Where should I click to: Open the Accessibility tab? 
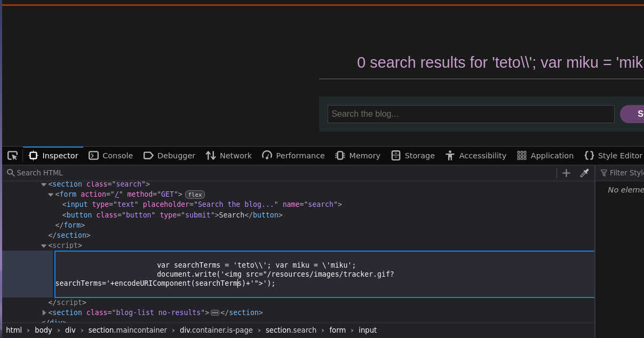pyautogui.click(x=475, y=156)
